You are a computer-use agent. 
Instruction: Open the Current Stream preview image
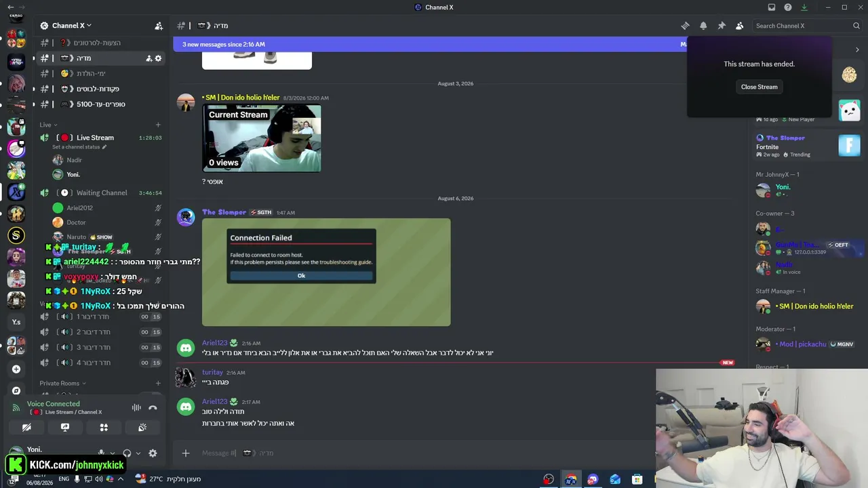coord(262,138)
